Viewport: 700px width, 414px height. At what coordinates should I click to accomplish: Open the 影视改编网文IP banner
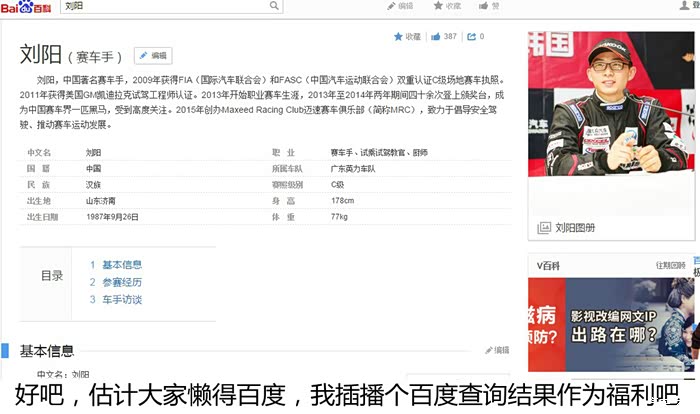tap(611, 325)
